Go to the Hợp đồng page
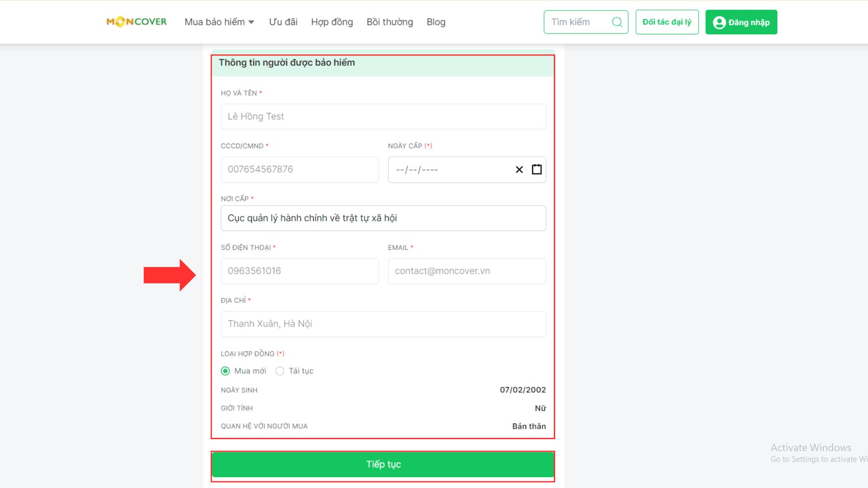This screenshot has width=868, height=488. click(332, 22)
